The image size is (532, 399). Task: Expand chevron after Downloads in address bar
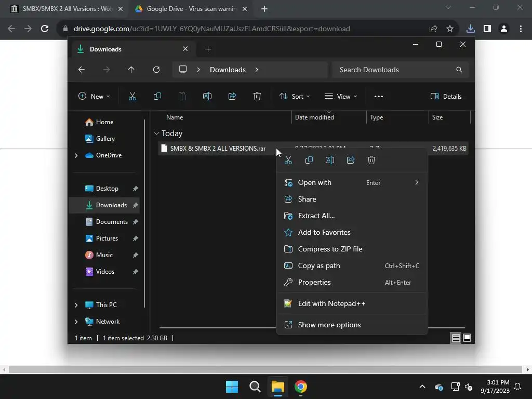(257, 70)
